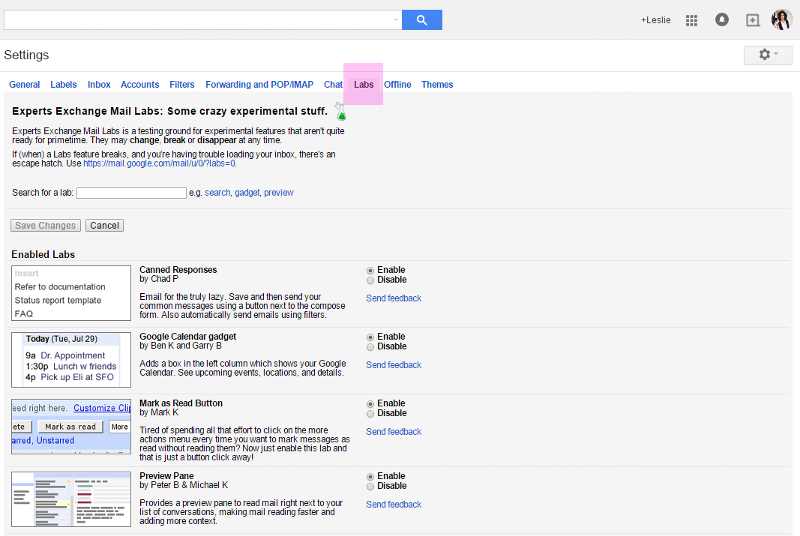Click the Google Calendar gadget thumbnail
The width and height of the screenshot is (800, 536).
[71, 360]
